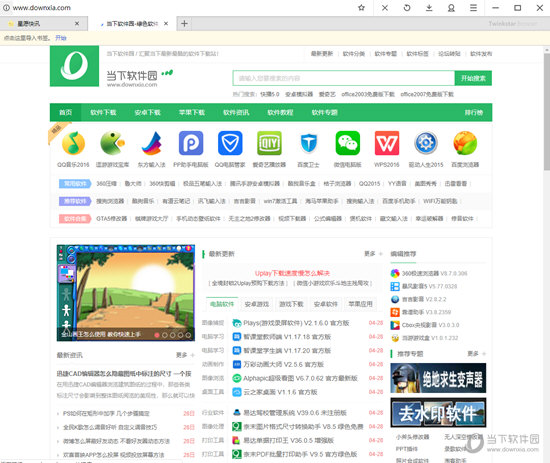Select the first red dot of slideshow
Viewport: 550px width, 463px height.
tap(157, 335)
